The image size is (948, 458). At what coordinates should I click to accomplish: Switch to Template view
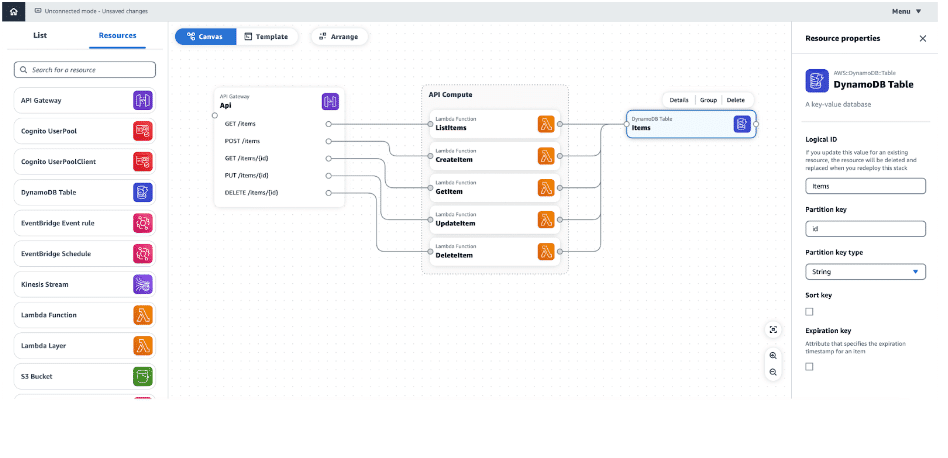[x=266, y=36]
